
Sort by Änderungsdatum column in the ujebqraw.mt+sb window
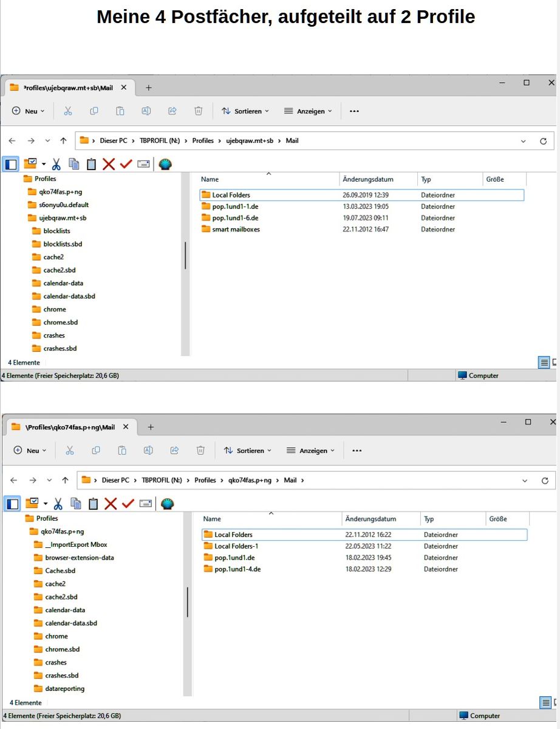click(x=368, y=179)
